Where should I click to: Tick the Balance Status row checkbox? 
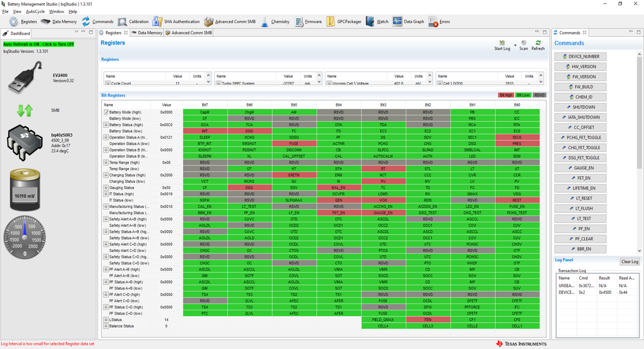[x=106, y=326]
